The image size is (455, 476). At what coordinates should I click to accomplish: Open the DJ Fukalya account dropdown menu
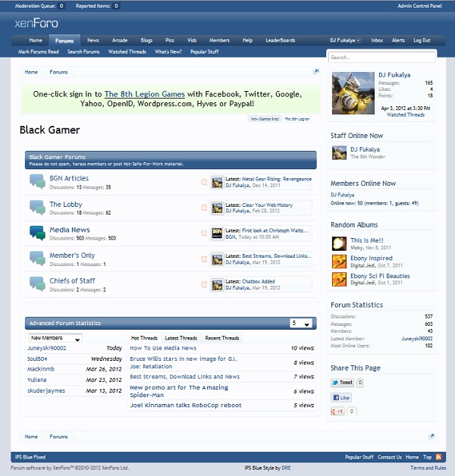(x=345, y=40)
